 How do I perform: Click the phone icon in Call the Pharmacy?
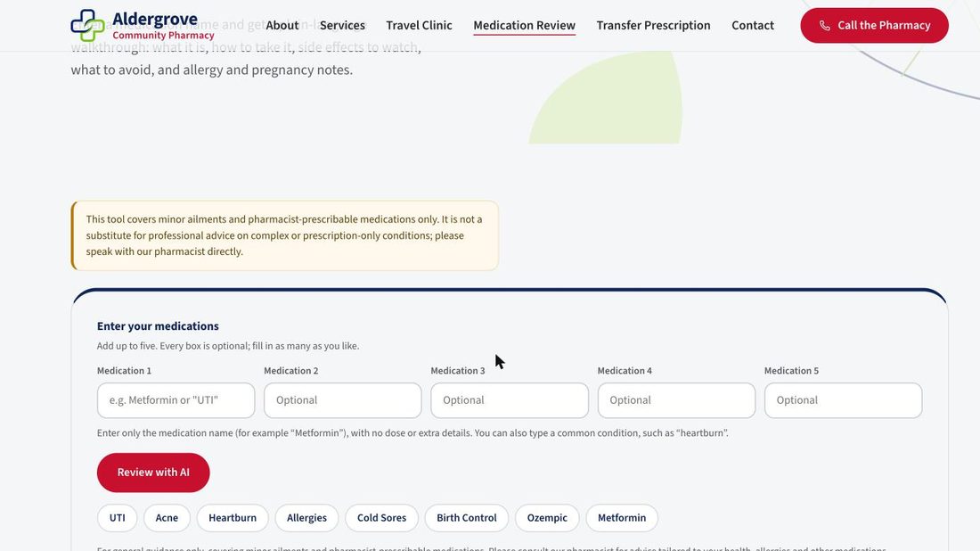[824, 26]
